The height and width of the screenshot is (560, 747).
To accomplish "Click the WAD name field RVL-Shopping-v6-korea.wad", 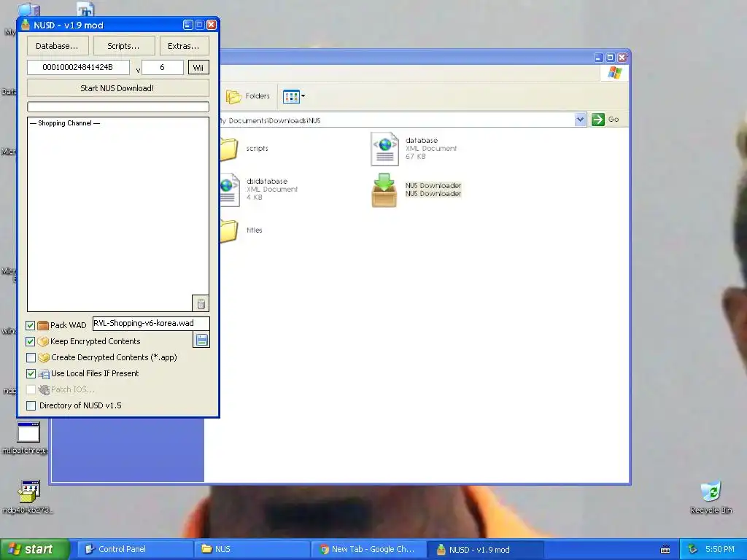I will click(x=150, y=323).
